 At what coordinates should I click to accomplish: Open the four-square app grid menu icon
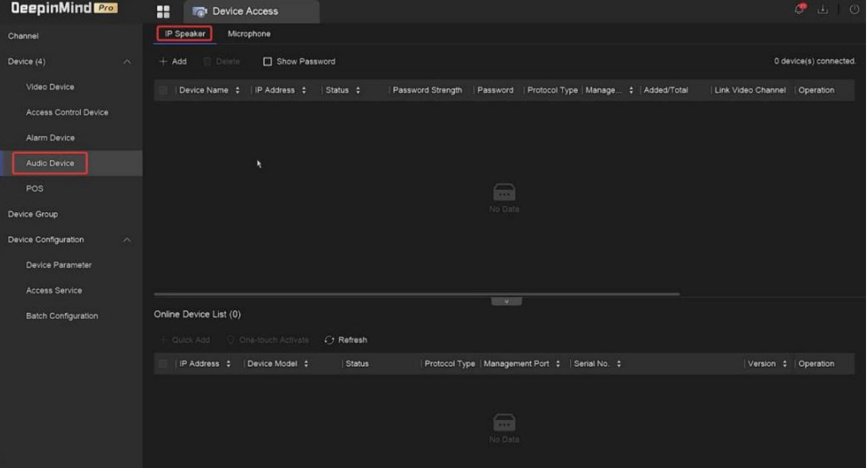(163, 12)
